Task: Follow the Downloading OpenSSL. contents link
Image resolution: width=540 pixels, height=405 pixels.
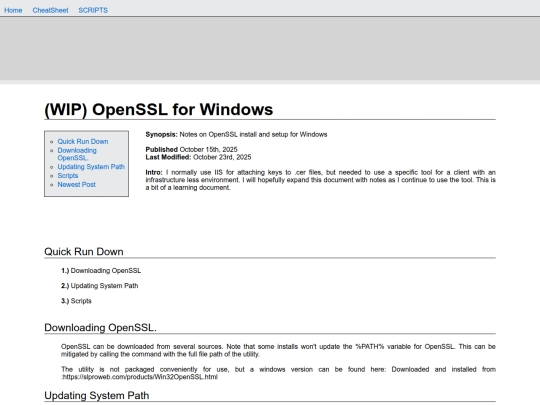Action: (77, 154)
